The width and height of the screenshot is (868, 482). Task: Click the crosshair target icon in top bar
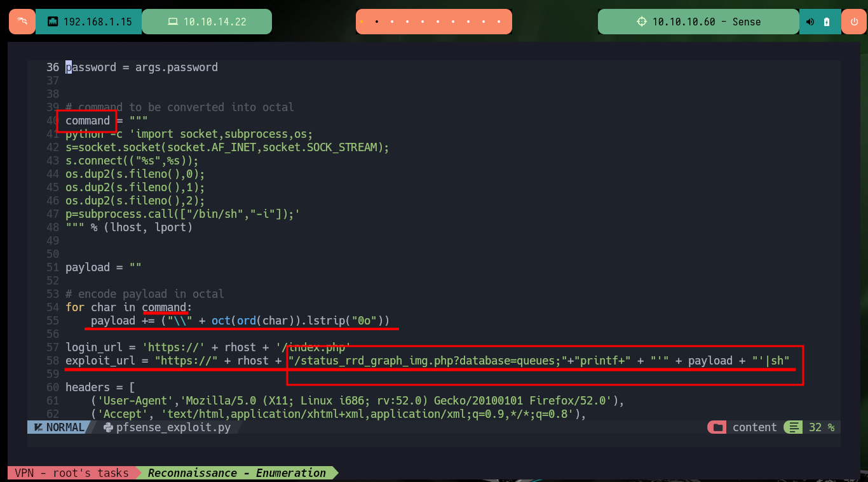[x=641, y=22]
